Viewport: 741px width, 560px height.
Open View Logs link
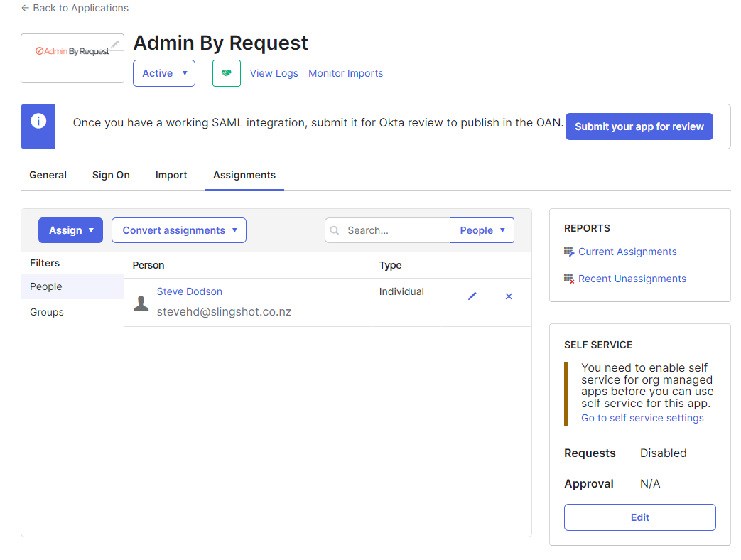point(274,73)
